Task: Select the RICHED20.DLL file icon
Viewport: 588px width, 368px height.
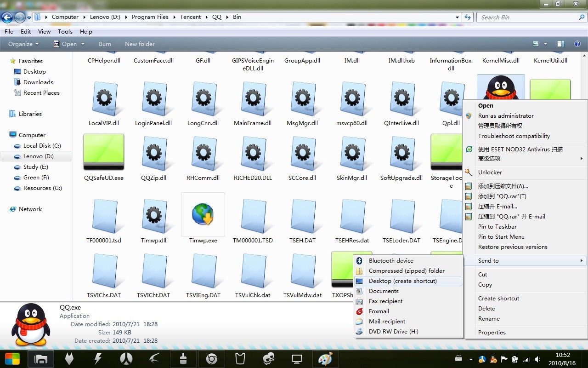Action: pos(253,153)
